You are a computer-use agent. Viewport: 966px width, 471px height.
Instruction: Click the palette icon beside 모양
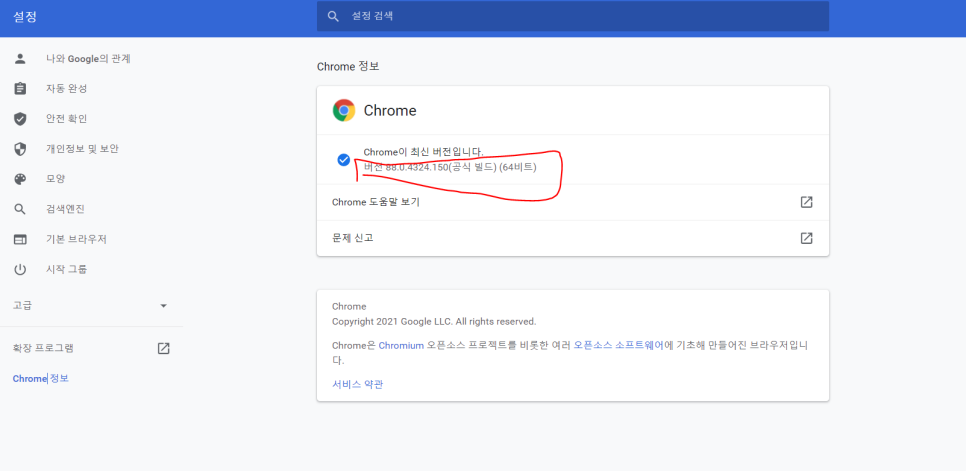click(x=20, y=179)
